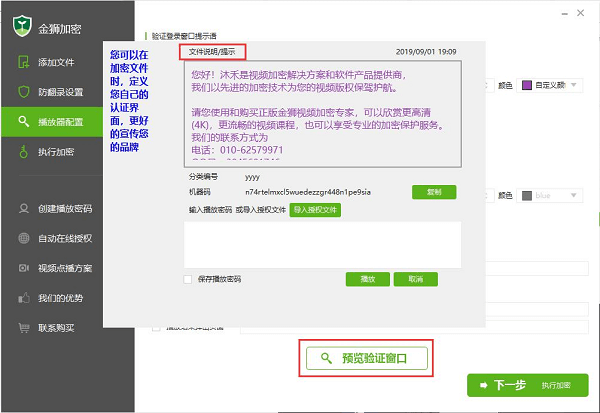The height and width of the screenshot is (413, 600).
Task: Click the 复制 button next to machine code
Action: tap(434, 192)
